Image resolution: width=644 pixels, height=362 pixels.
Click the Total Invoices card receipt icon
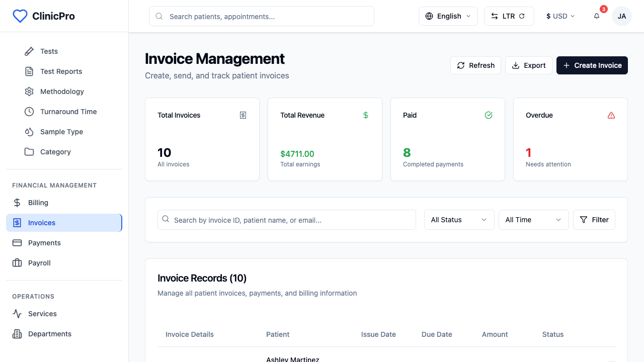[243, 115]
